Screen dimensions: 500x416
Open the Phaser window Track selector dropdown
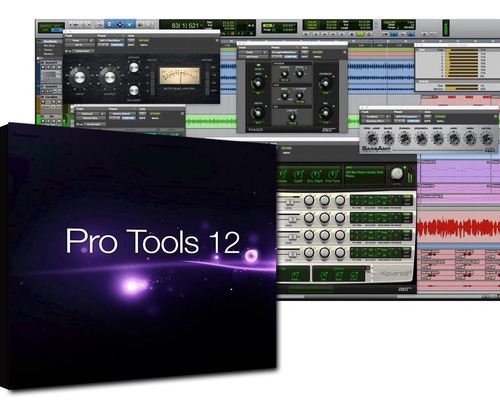[x=250, y=52]
